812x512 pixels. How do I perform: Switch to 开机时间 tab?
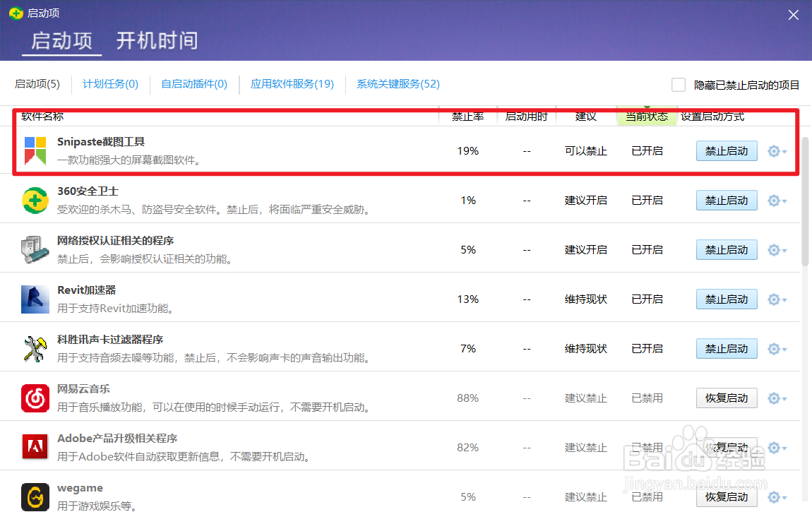coord(157,41)
